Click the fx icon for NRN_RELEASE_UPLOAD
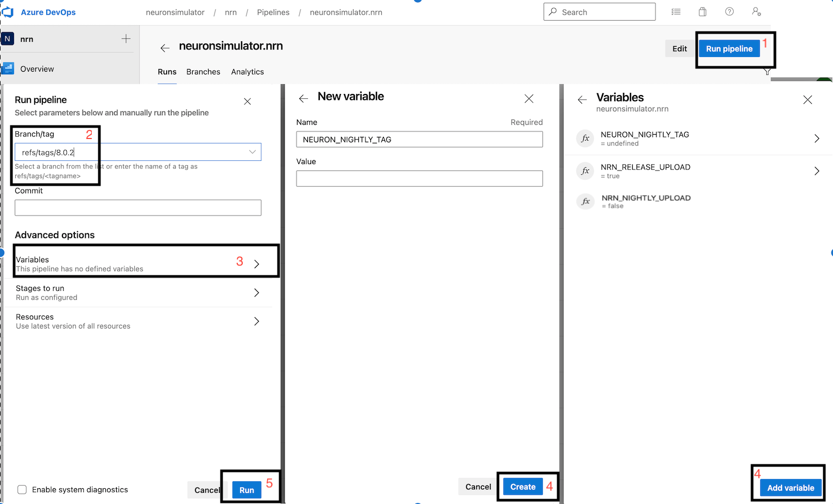The width and height of the screenshot is (833, 504). tap(585, 171)
